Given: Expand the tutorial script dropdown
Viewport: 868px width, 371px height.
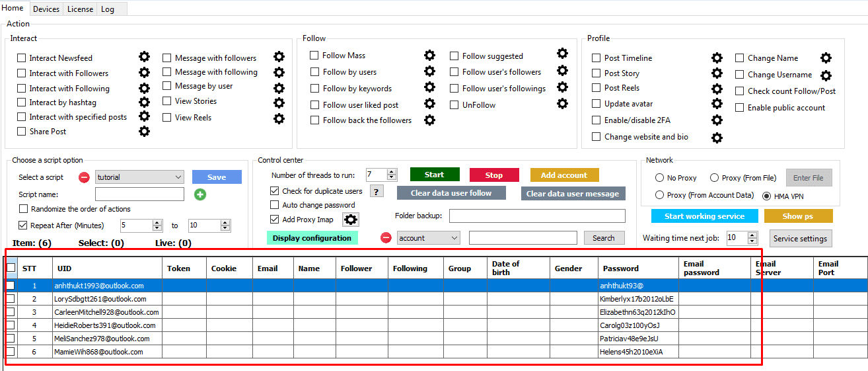Looking at the screenshot, I should point(178,177).
